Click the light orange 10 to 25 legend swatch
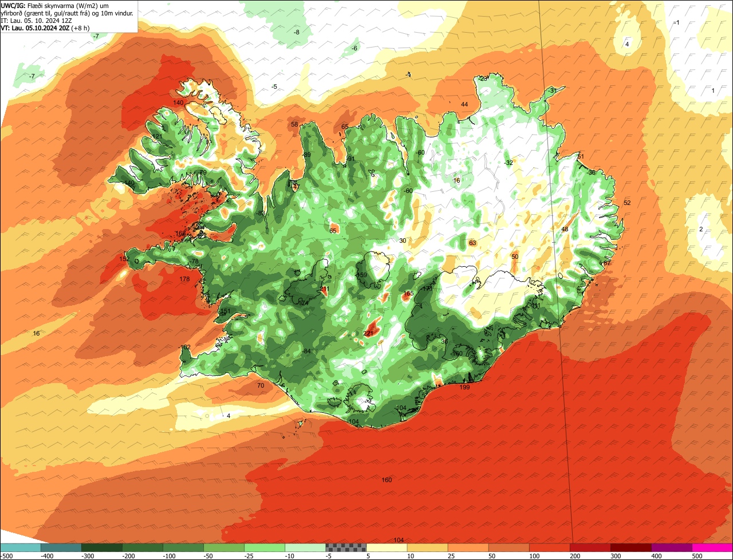Image resolution: width=733 pixels, height=560 pixels. (x=427, y=547)
